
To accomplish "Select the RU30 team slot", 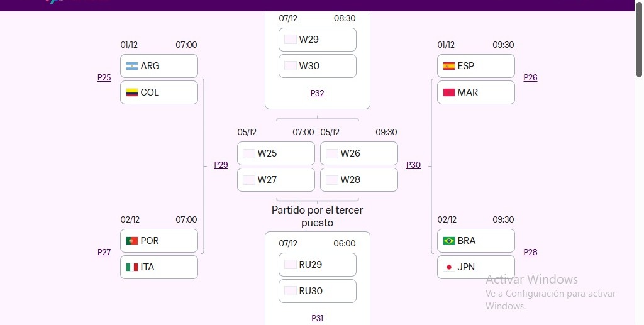I will [x=318, y=291].
